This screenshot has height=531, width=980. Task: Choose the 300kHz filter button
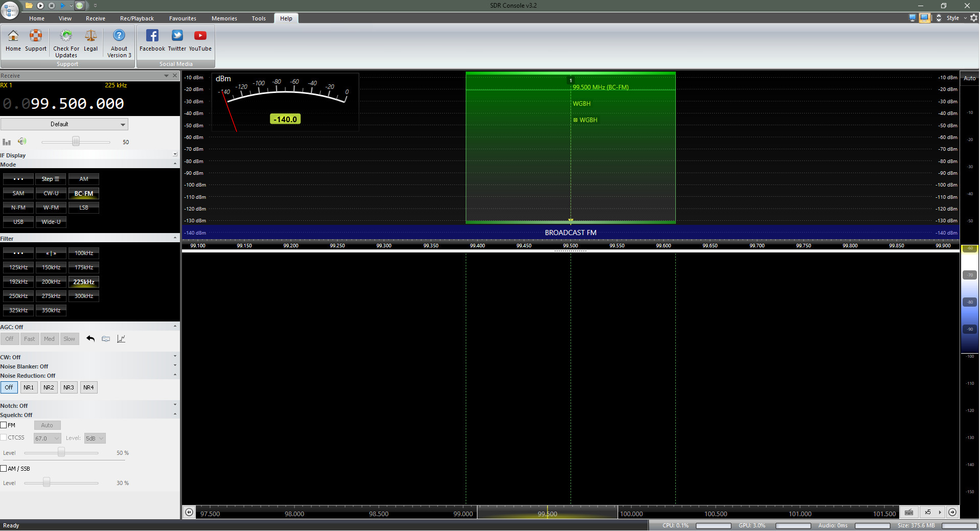point(84,296)
